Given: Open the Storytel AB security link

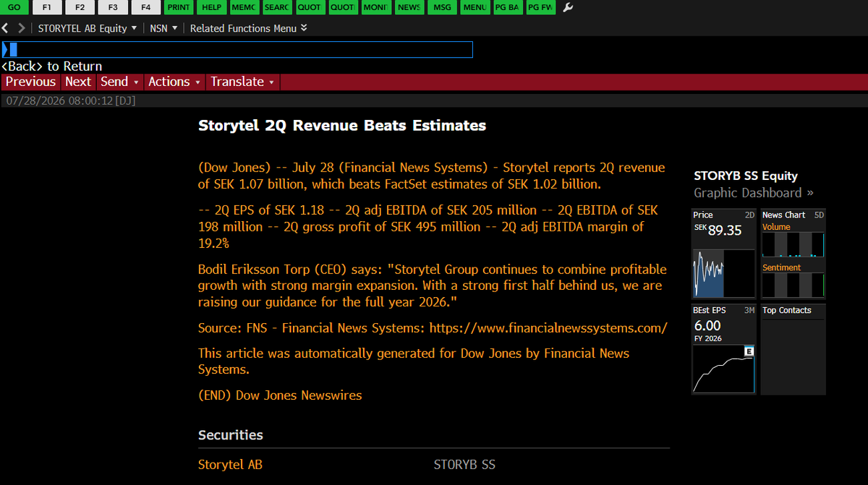Looking at the screenshot, I should pos(230,465).
